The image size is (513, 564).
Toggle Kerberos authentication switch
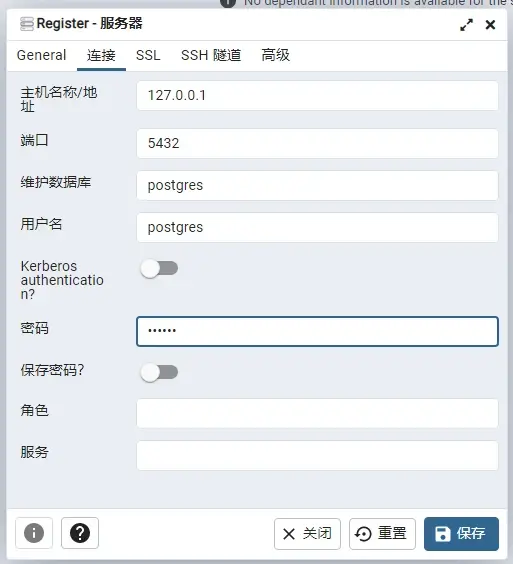point(159,268)
